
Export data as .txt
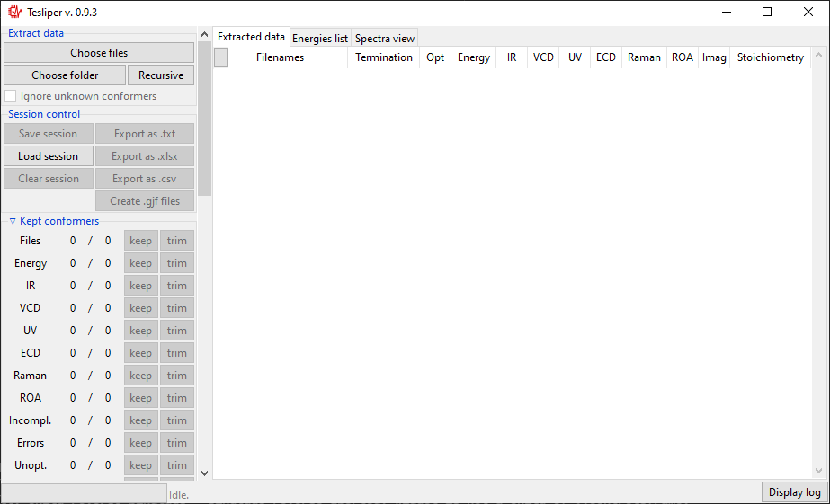(145, 134)
